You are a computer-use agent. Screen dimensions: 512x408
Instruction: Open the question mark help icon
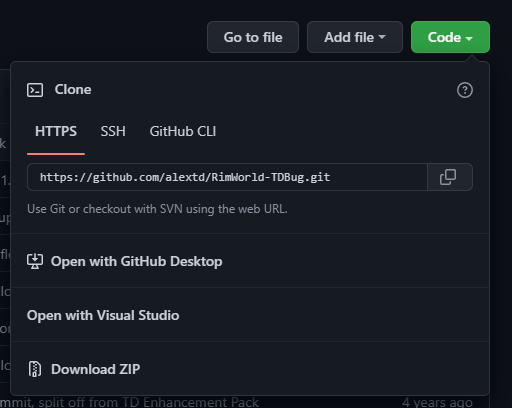[465, 90]
